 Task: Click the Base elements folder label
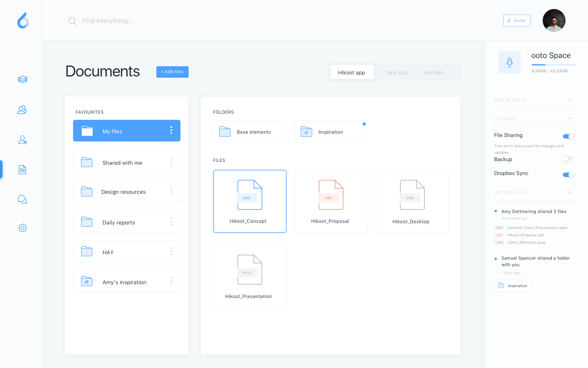254,132
